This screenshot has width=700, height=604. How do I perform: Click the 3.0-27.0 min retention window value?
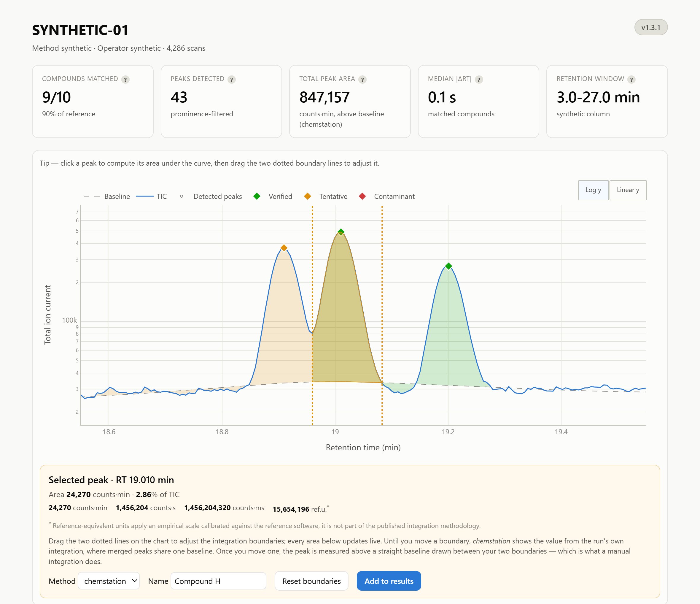coord(598,97)
